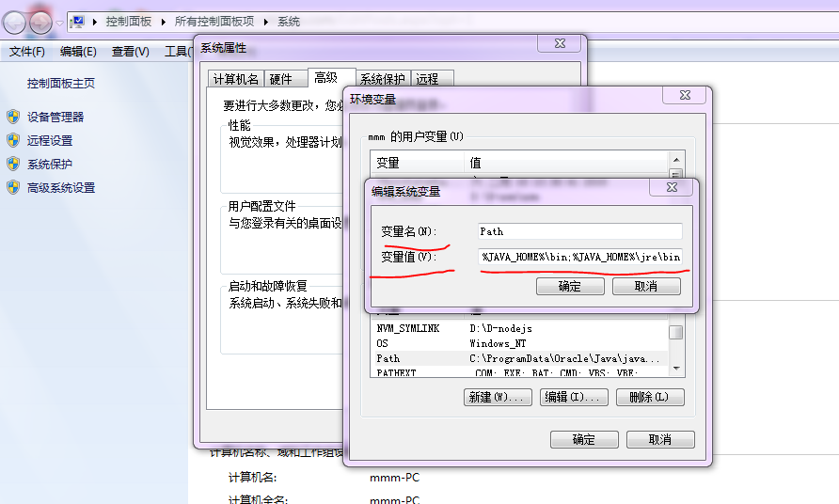Click 系统 breadcrumb in address bar

pos(289,22)
